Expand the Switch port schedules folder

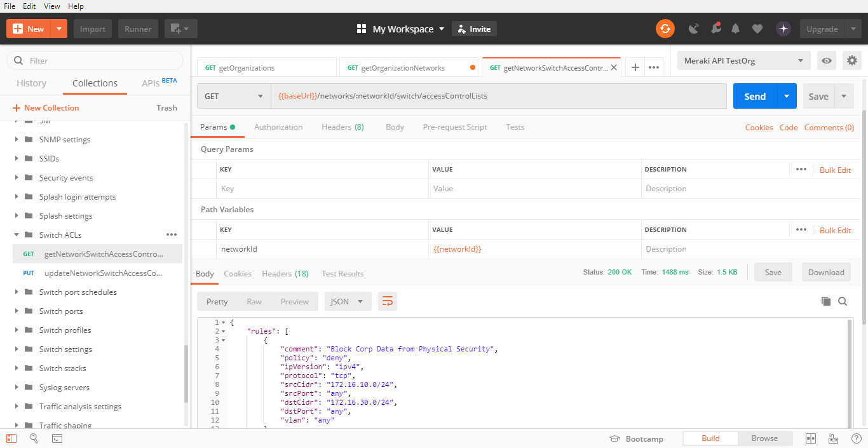click(17, 292)
